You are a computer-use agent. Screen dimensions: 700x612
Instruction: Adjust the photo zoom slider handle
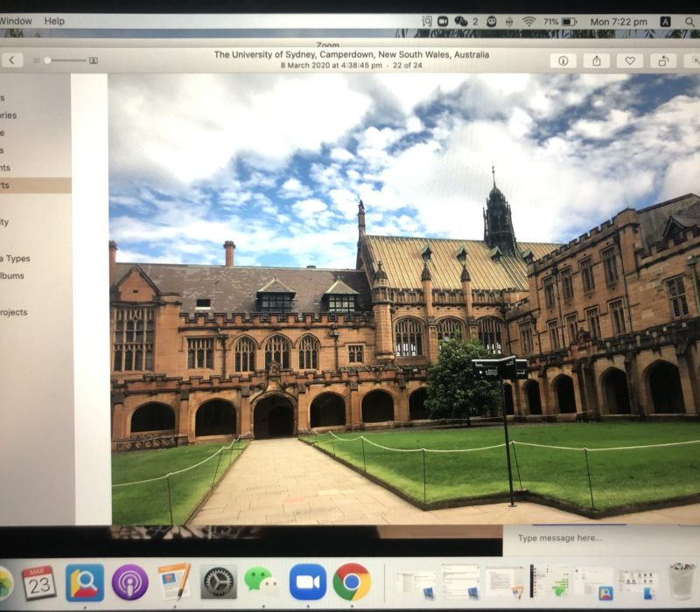pyautogui.click(x=48, y=60)
